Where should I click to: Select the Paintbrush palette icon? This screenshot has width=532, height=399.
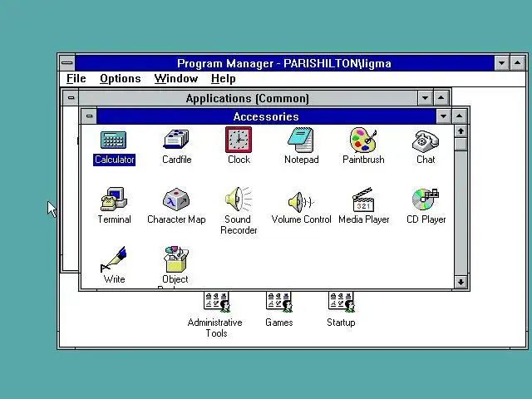click(363, 140)
